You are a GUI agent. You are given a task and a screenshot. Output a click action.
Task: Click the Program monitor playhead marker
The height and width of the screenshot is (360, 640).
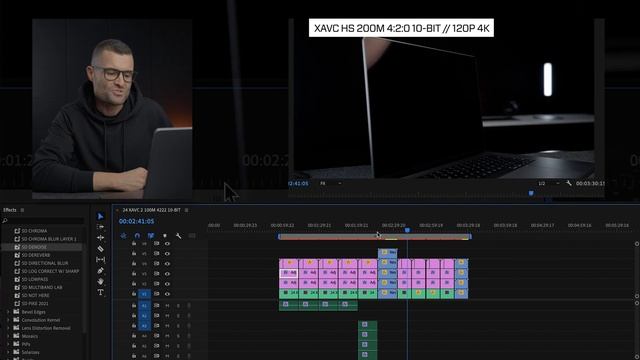coord(531,193)
